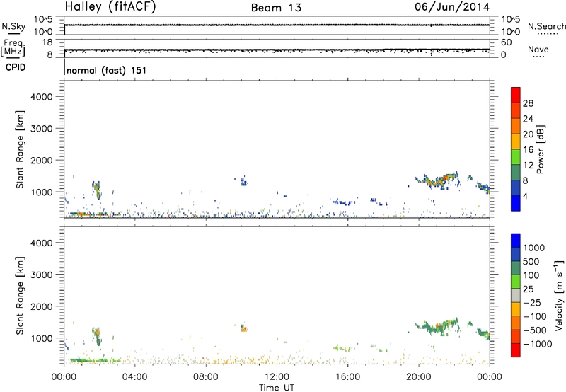Click the dark green 8–12 dB Power segment

516,172
